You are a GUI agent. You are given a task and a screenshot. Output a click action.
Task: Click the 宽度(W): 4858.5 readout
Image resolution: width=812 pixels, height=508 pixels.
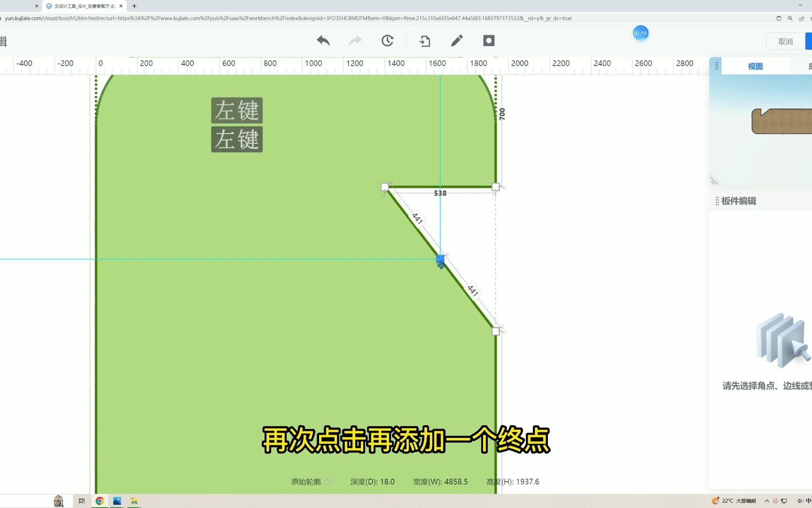coord(440,482)
